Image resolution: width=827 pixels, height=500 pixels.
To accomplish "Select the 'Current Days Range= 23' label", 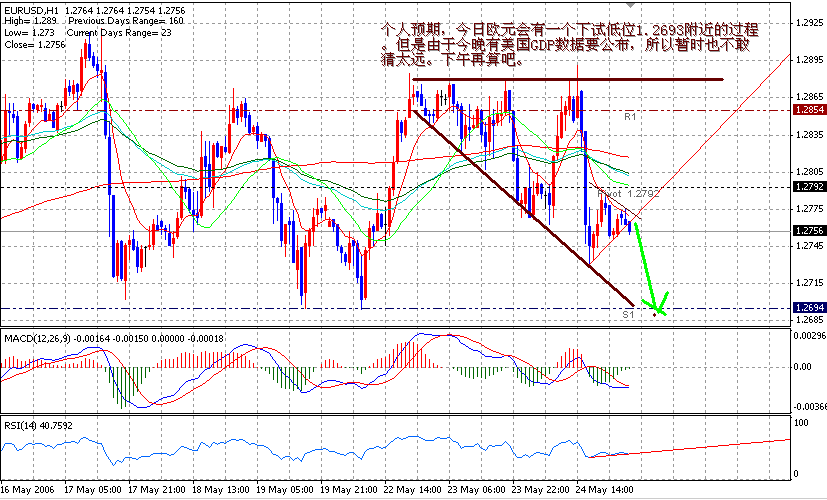I will tap(119, 33).
